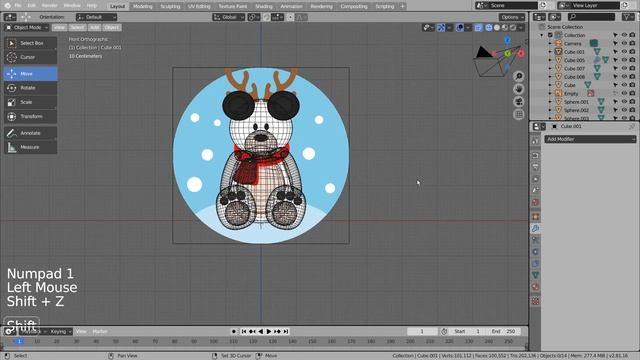The width and height of the screenshot is (640, 360).
Task: Click the current frame number field
Action: click(422, 331)
